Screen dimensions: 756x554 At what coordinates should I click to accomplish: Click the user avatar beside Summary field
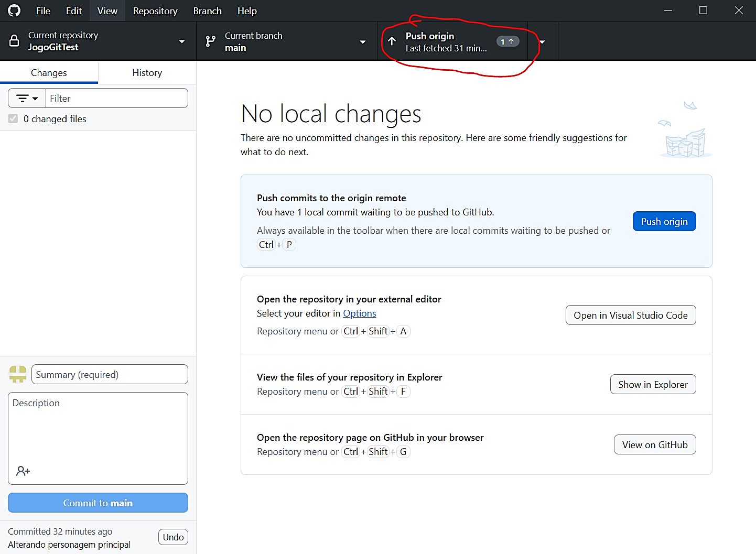tap(18, 374)
